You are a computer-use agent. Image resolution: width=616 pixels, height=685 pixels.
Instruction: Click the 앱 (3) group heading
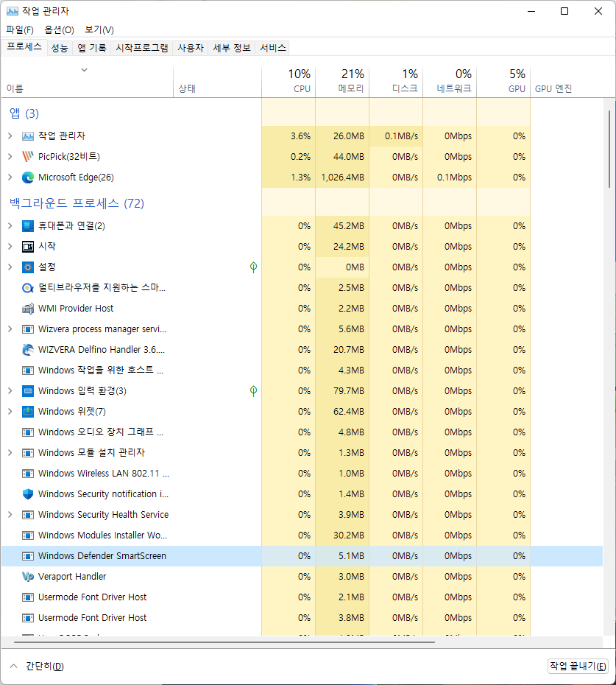pyautogui.click(x=24, y=113)
